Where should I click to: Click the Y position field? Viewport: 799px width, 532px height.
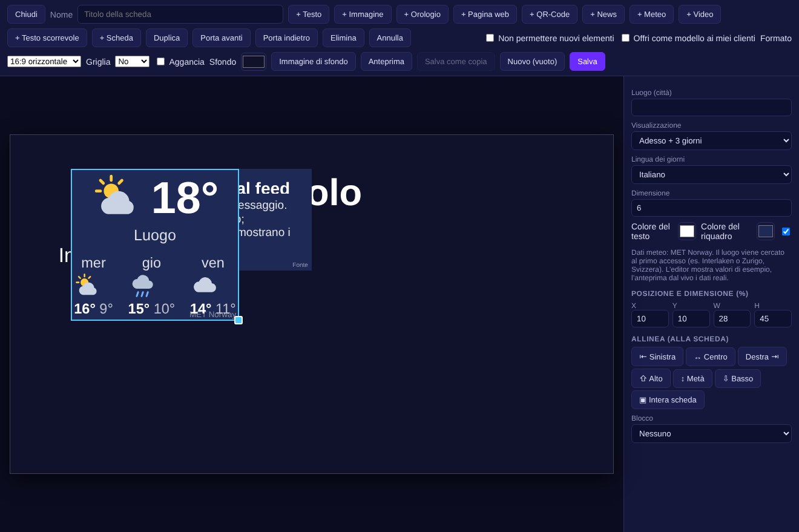pos(691,318)
